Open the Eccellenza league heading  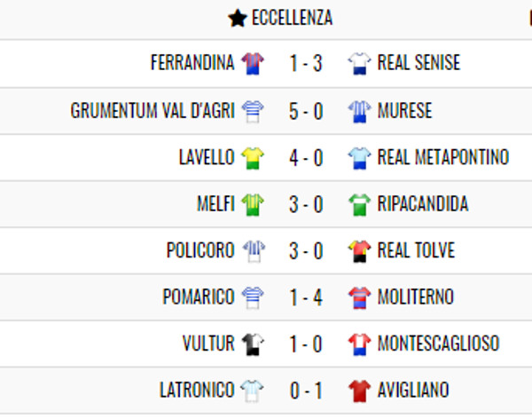292,18
